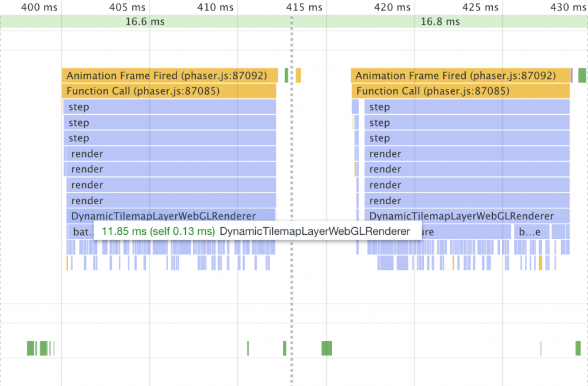The width and height of the screenshot is (588, 386).
Task: Click the 415 ms ruler label
Action: tap(305, 7)
